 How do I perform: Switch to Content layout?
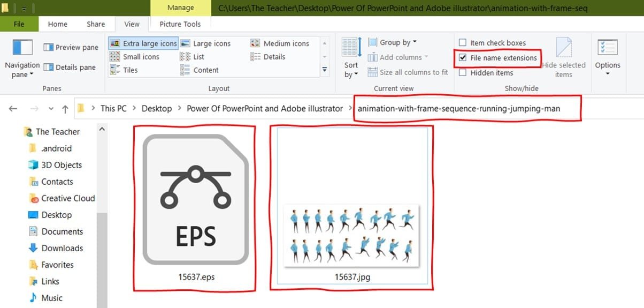[x=200, y=70]
